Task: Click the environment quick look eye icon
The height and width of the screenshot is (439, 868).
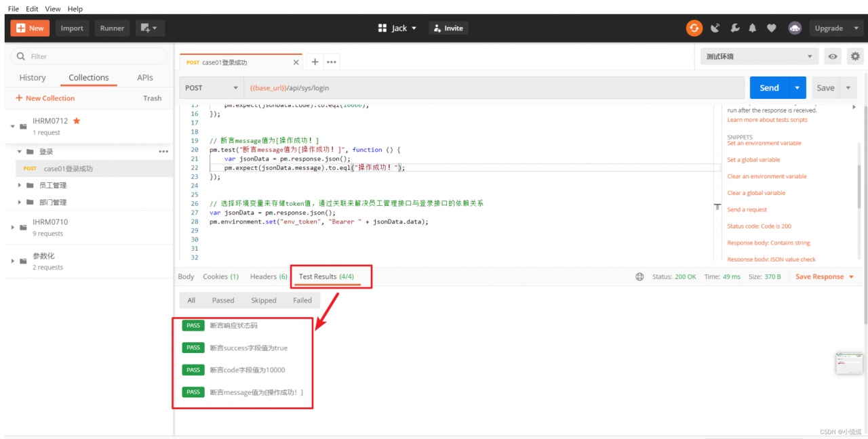Action: tap(833, 56)
